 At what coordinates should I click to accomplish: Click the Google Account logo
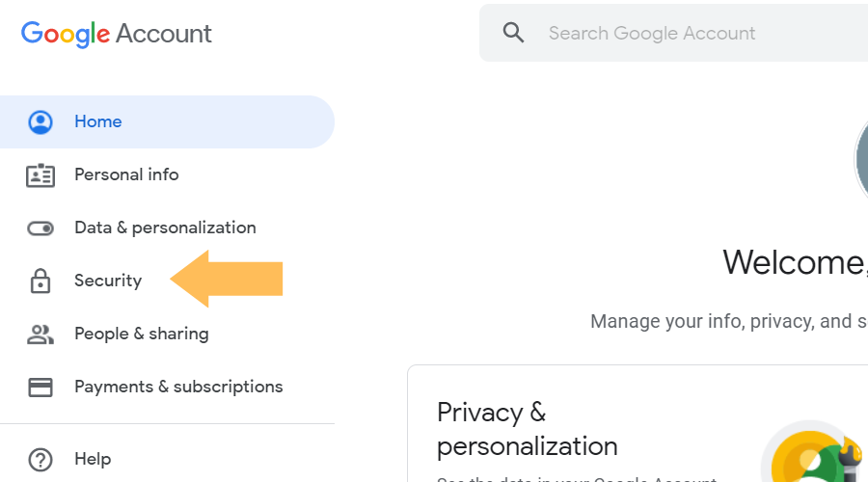(117, 34)
